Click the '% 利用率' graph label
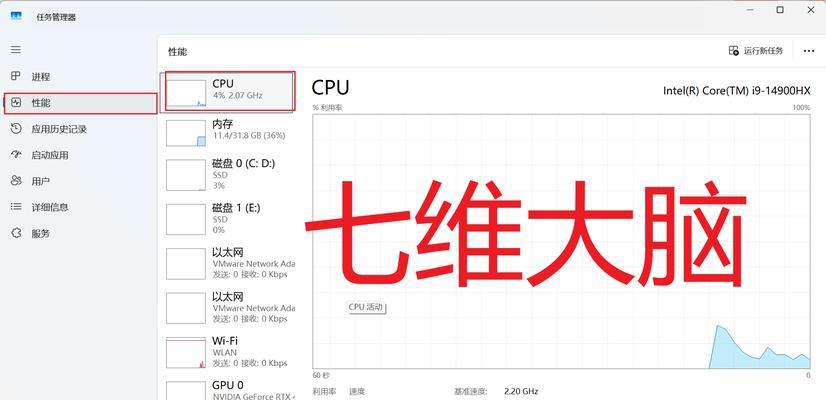826x400 pixels. point(327,108)
